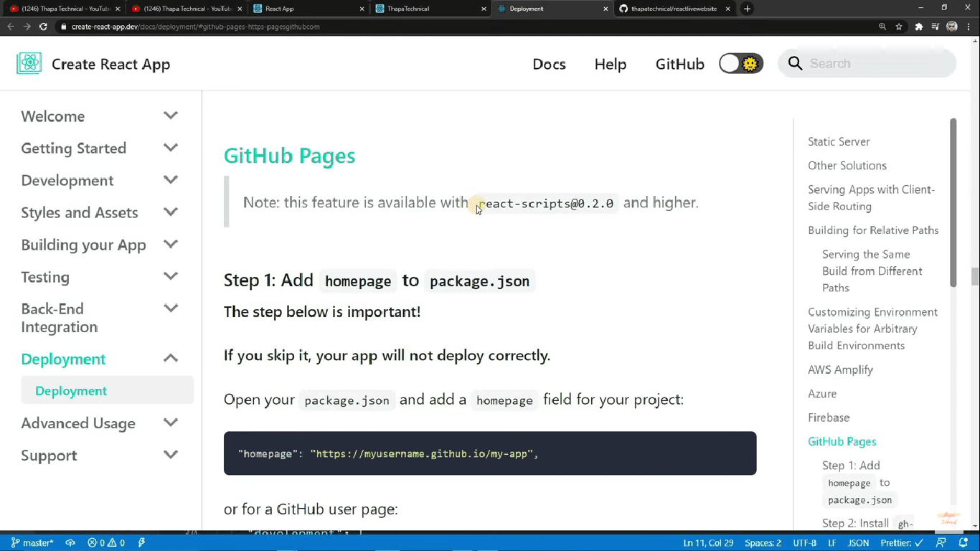The width and height of the screenshot is (980, 551).
Task: Click the media control icon in browser toolbar
Action: coord(935,27)
